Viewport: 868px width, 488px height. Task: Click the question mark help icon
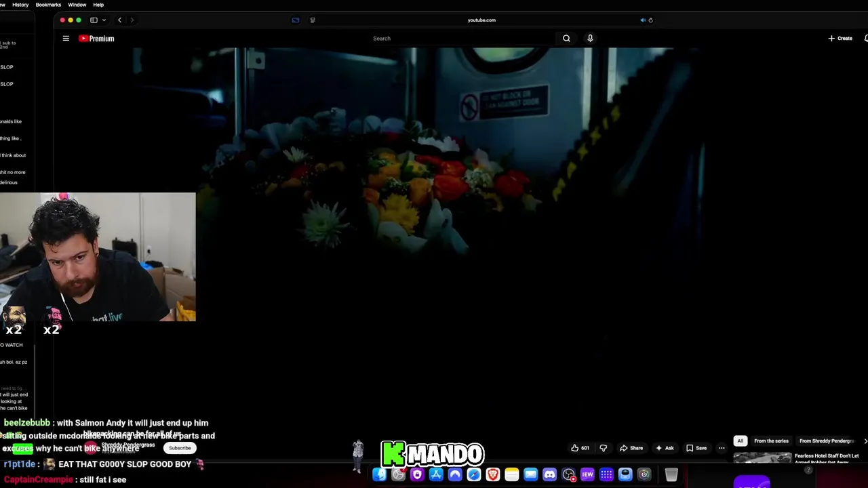[x=808, y=470]
